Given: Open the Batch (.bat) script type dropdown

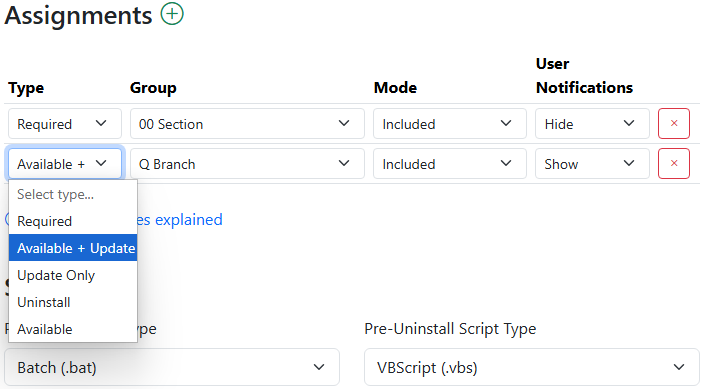Looking at the screenshot, I should [172, 367].
